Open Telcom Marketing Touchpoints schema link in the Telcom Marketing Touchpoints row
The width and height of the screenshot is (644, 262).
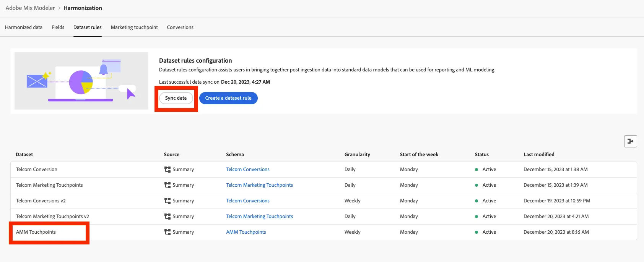259,185
